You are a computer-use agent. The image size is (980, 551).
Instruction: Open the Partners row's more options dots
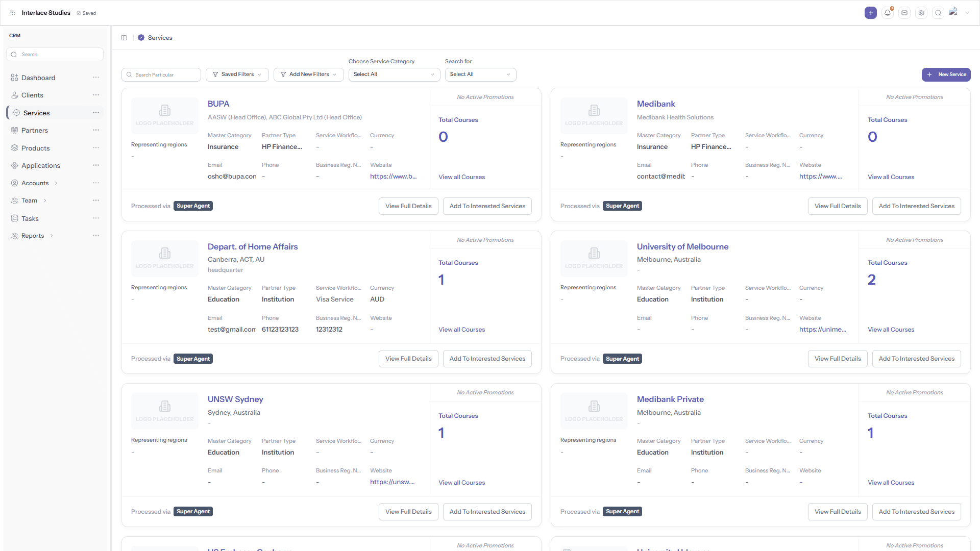tap(96, 130)
